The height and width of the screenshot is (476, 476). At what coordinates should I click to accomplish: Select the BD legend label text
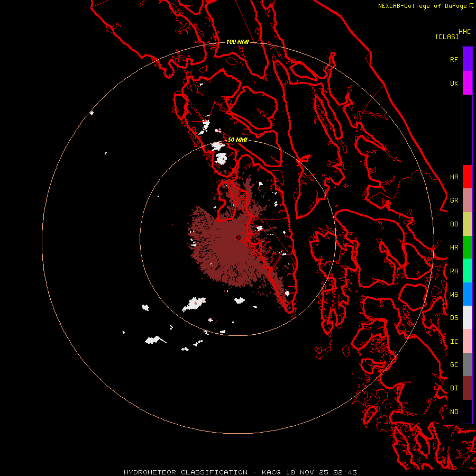coord(454,224)
